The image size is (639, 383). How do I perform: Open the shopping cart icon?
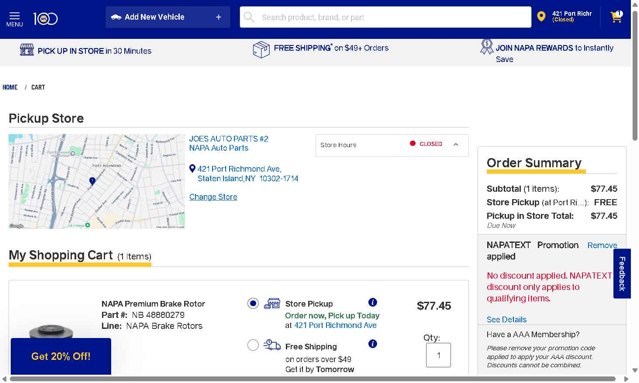617,16
